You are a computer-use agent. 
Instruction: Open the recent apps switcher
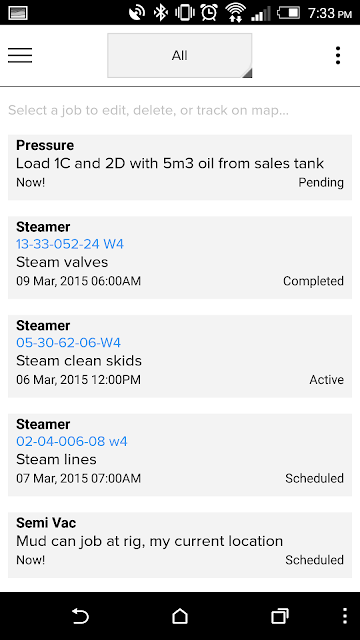pyautogui.click(x=280, y=616)
